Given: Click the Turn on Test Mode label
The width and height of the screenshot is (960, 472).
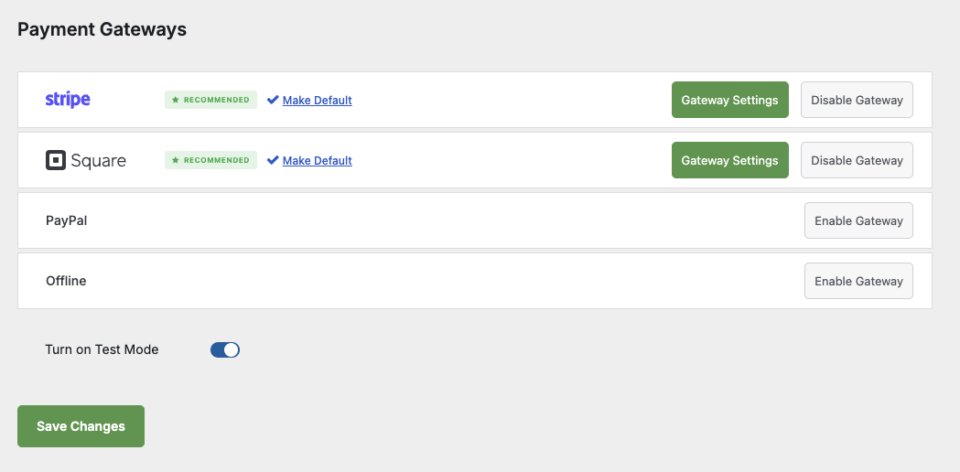Looking at the screenshot, I should [102, 350].
